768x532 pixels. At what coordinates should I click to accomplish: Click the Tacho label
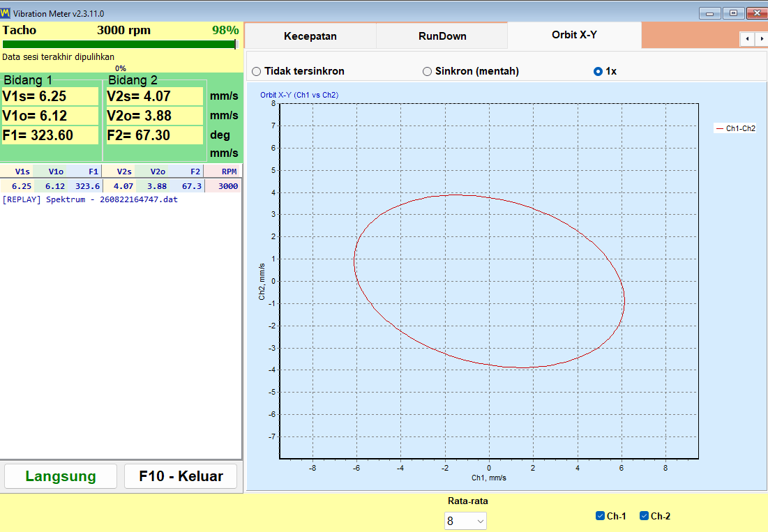click(x=19, y=31)
